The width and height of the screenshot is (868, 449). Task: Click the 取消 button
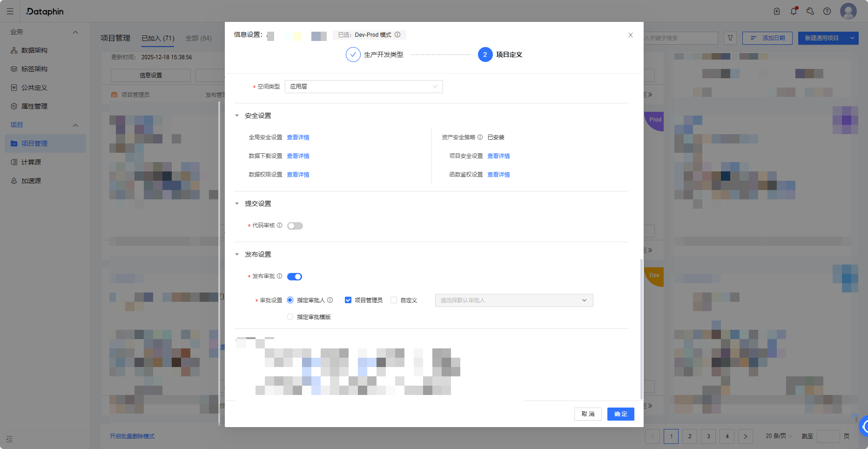click(588, 414)
